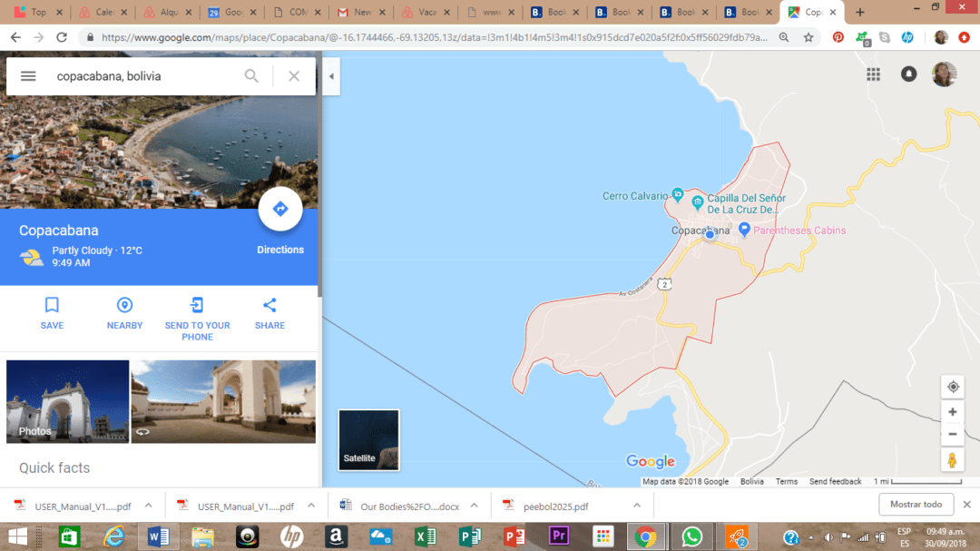The height and width of the screenshot is (551, 980).
Task: Search Nearby Copacabana
Action: pos(124,313)
